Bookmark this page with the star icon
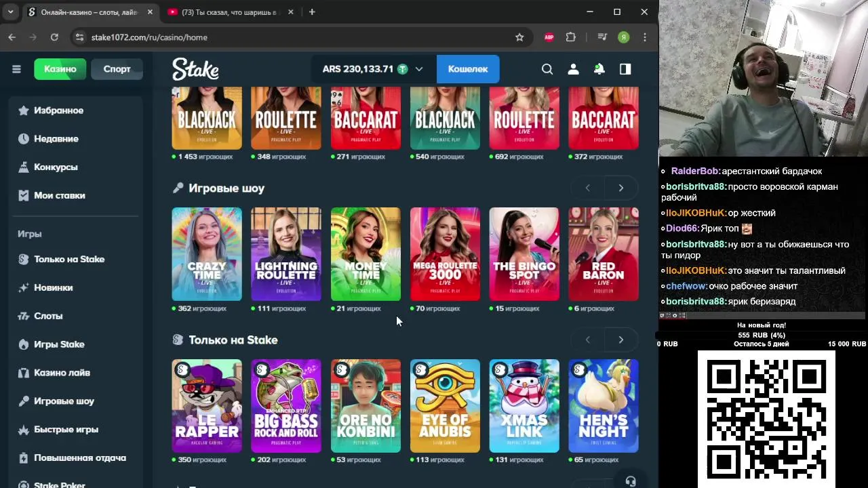The height and width of the screenshot is (488, 868). [x=519, y=37]
